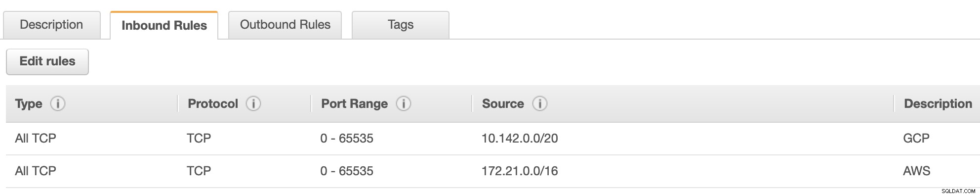Click the Protocol column header
This screenshot has height=196, width=980.
click(213, 103)
